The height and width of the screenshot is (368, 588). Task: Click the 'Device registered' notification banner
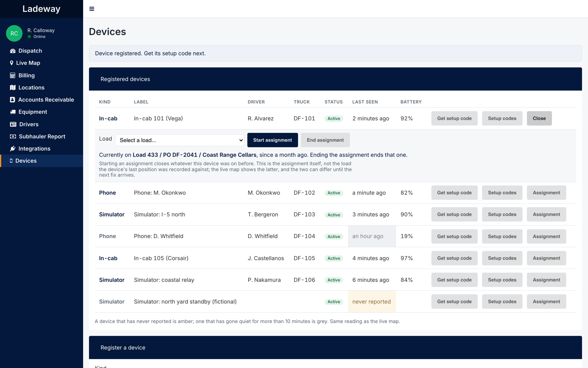335,53
